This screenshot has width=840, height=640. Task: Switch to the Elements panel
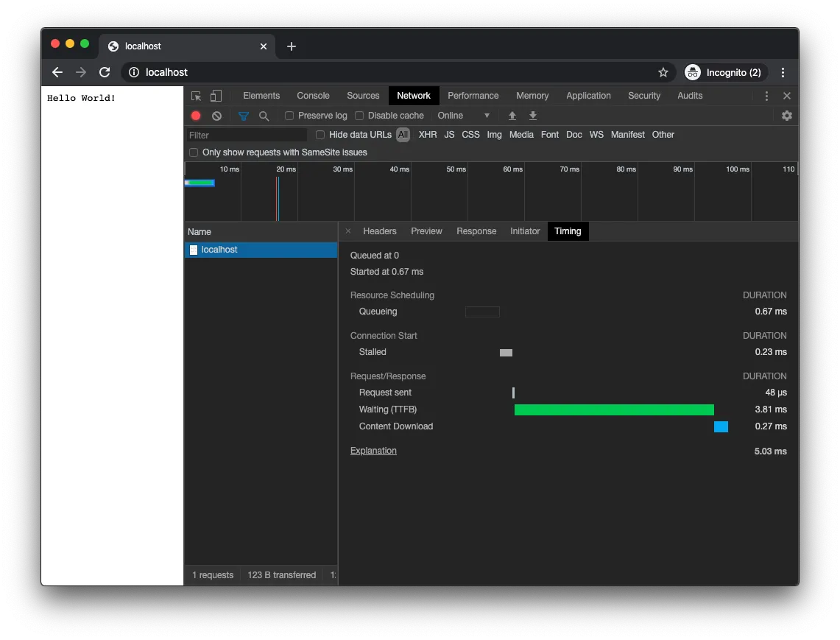click(x=261, y=96)
